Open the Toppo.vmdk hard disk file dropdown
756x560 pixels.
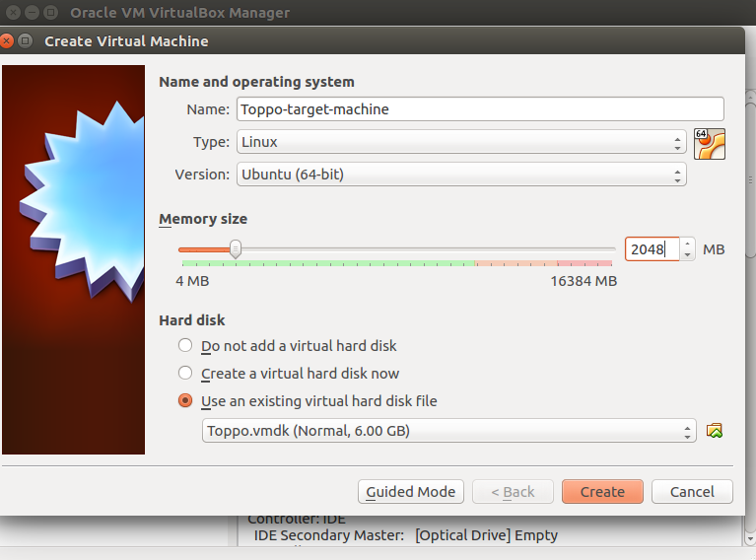[x=448, y=430]
